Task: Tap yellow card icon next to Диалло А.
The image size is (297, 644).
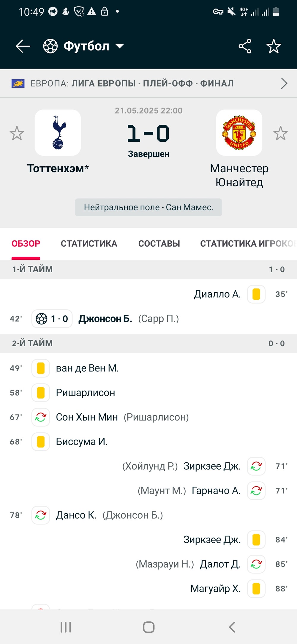Action: point(256,294)
